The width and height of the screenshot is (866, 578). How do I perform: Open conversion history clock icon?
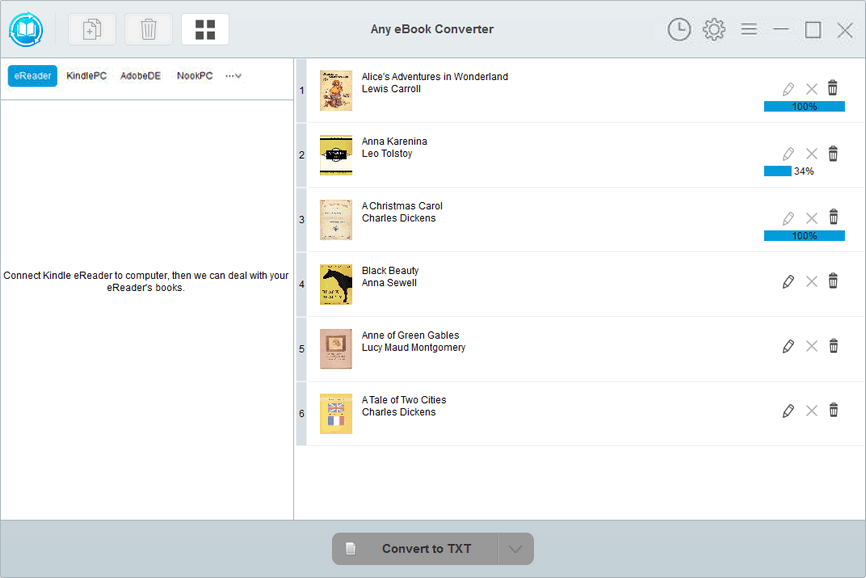(679, 29)
